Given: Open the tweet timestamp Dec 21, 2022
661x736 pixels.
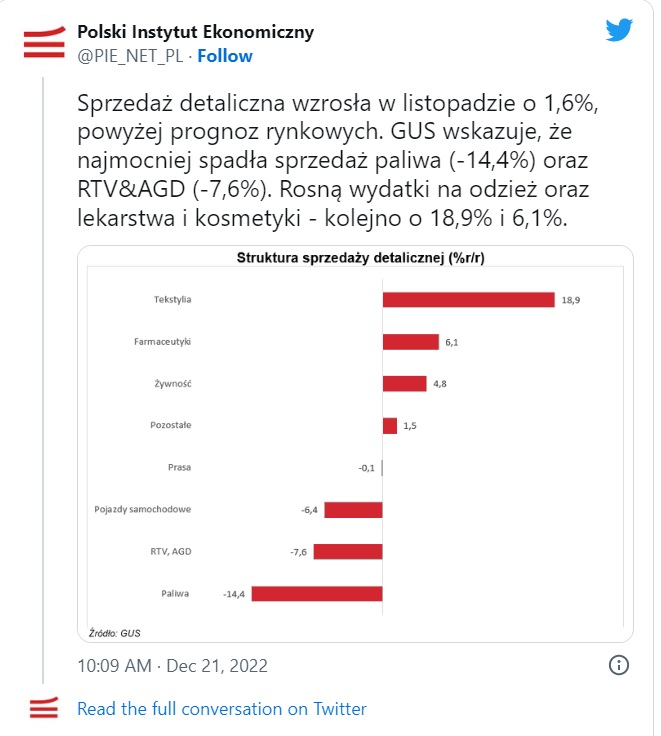Looking at the screenshot, I should [x=172, y=666].
